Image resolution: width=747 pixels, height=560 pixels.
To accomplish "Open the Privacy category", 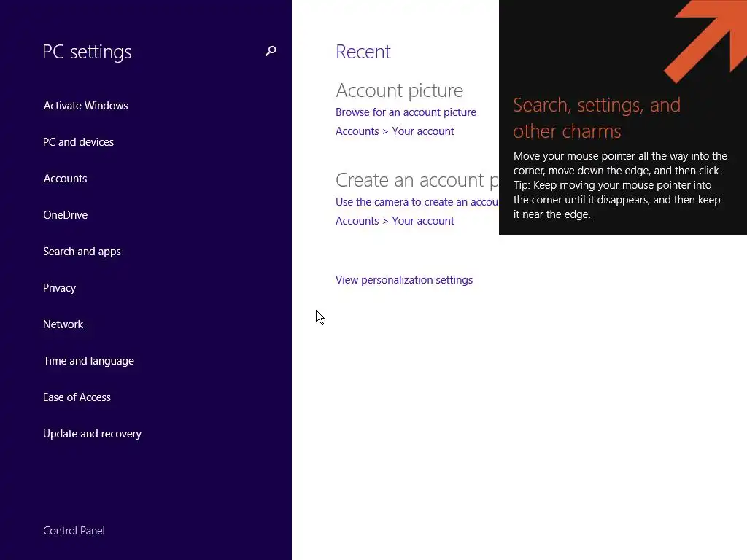I will pyautogui.click(x=60, y=288).
